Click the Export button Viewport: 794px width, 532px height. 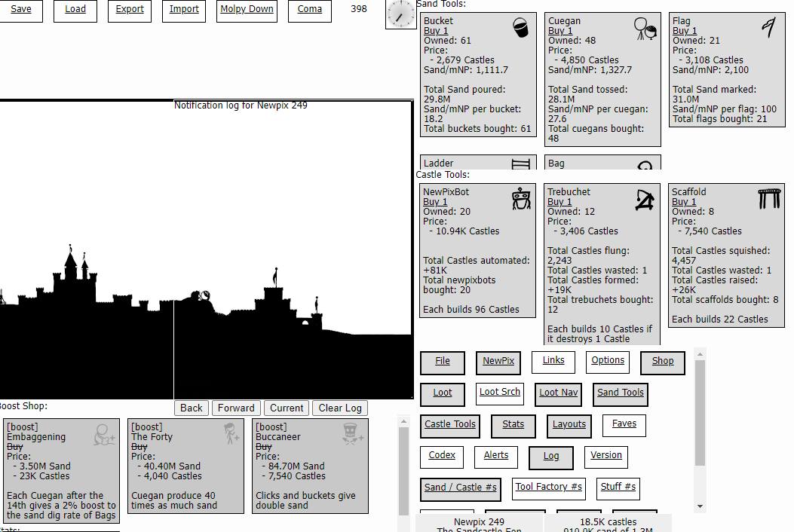coord(130,10)
